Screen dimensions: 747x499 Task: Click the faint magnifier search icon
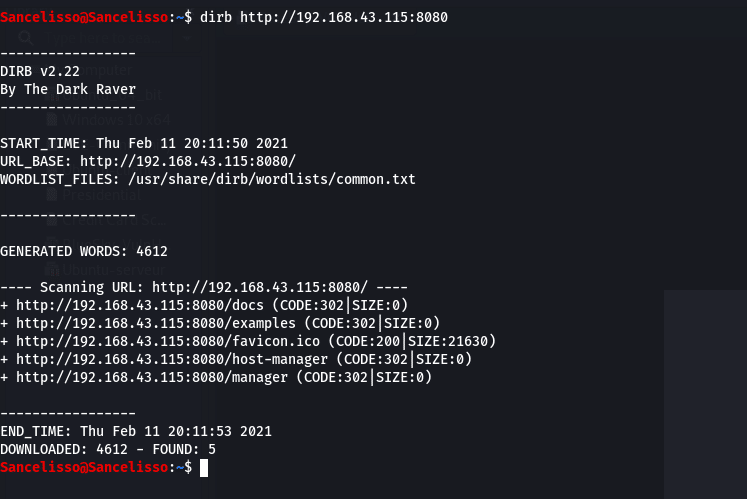26,38
